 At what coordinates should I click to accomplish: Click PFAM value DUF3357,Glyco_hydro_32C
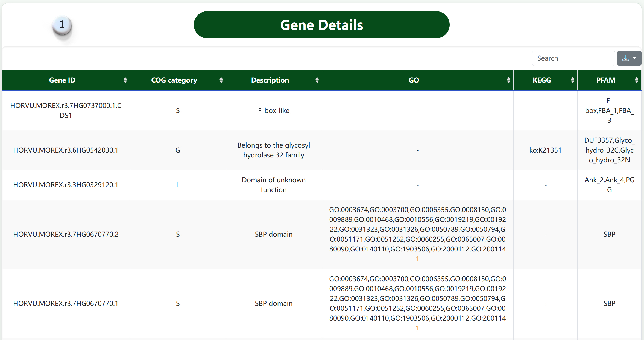coord(609,150)
